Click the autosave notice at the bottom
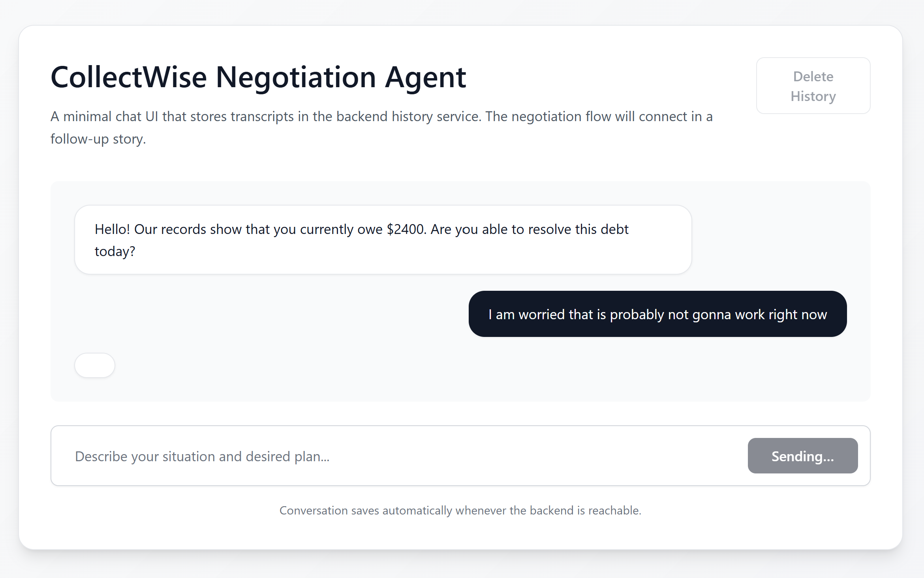This screenshot has width=924, height=578. point(460,510)
